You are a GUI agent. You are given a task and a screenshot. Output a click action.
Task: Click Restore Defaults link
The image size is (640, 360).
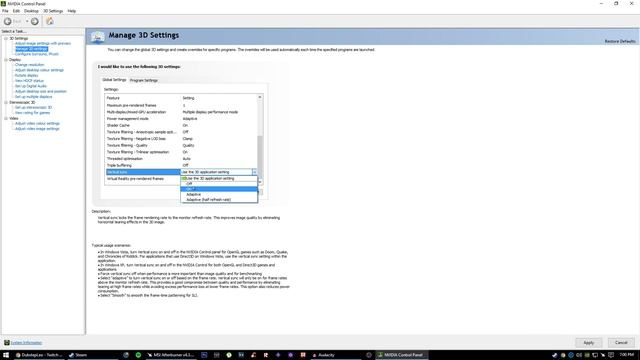click(620, 41)
